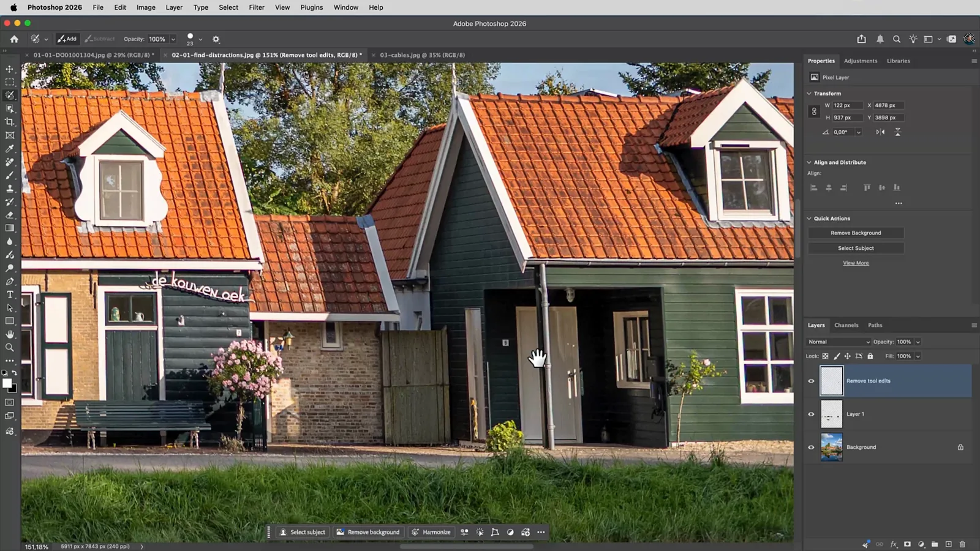This screenshot has width=980, height=551.
Task: Select the Zoom tool
Action: [x=10, y=347]
